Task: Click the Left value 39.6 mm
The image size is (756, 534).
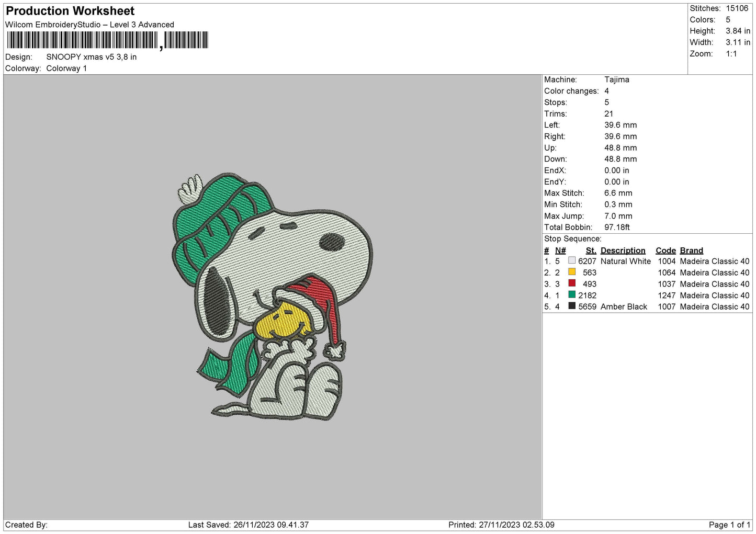Action: click(x=620, y=125)
